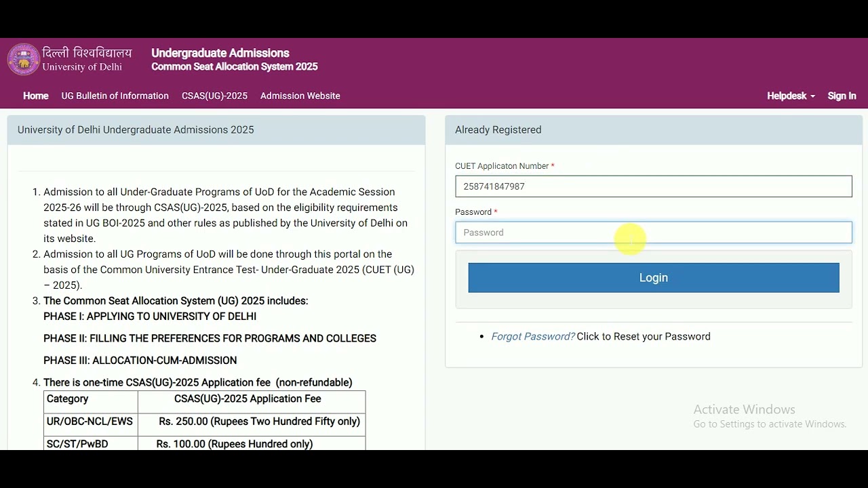This screenshot has width=868, height=488.
Task: Click the PHASE I: APPLYING TO UNIVERSITY OF DELHI text
Action: [150, 317]
